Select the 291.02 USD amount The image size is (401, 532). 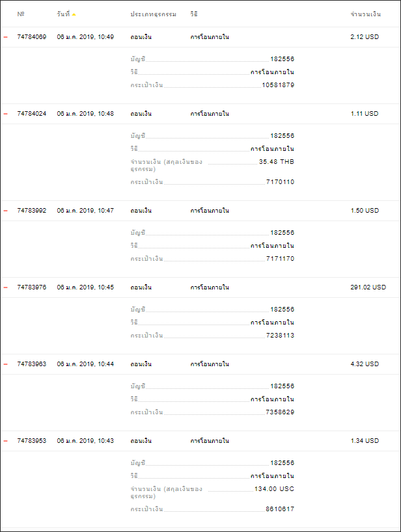tap(368, 287)
